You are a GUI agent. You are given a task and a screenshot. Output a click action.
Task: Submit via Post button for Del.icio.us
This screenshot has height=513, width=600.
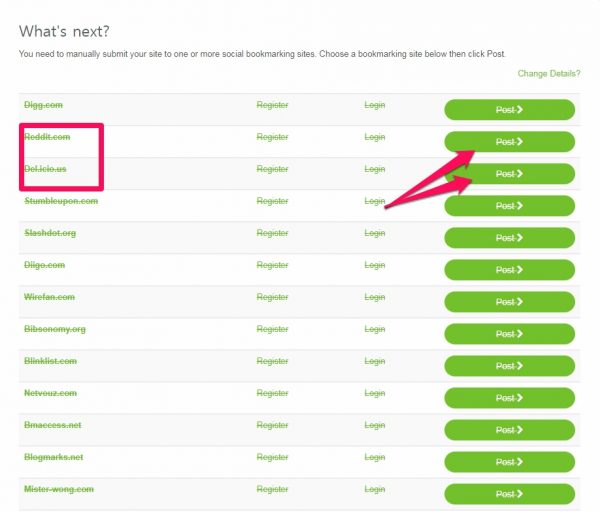point(509,174)
